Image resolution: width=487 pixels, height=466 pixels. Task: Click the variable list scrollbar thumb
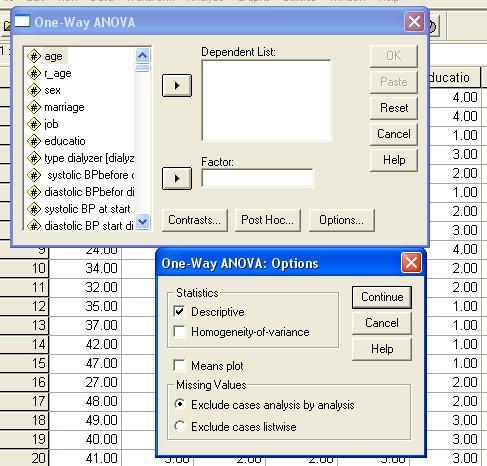pyautogui.click(x=143, y=68)
